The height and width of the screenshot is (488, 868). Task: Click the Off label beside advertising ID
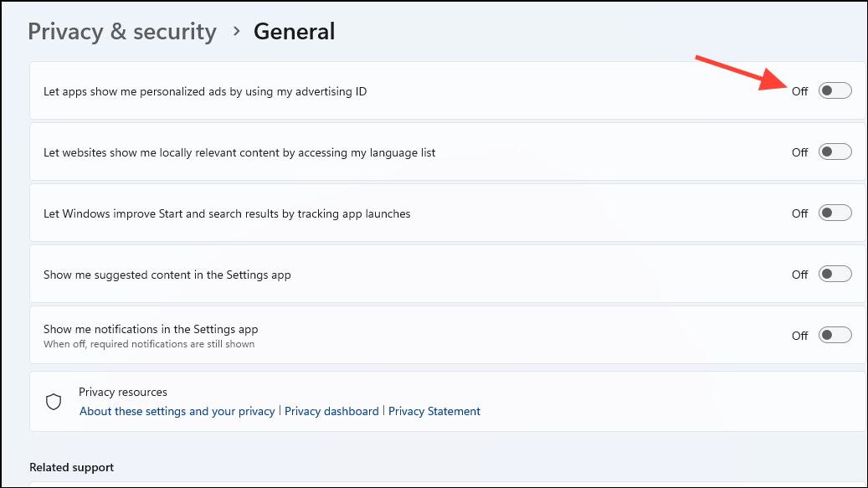[x=799, y=91]
